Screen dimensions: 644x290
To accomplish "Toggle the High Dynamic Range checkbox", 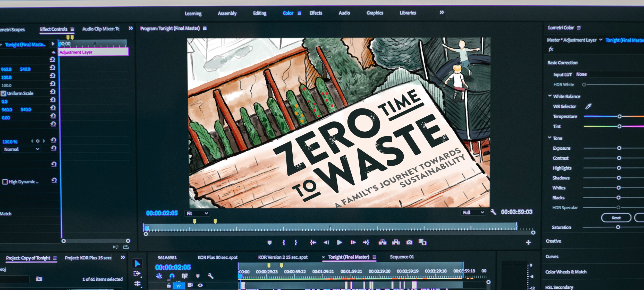I will [5, 182].
